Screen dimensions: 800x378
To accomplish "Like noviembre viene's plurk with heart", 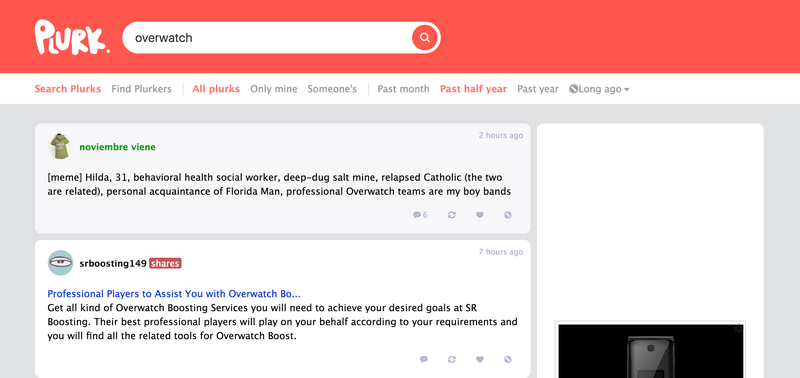I will (x=480, y=215).
